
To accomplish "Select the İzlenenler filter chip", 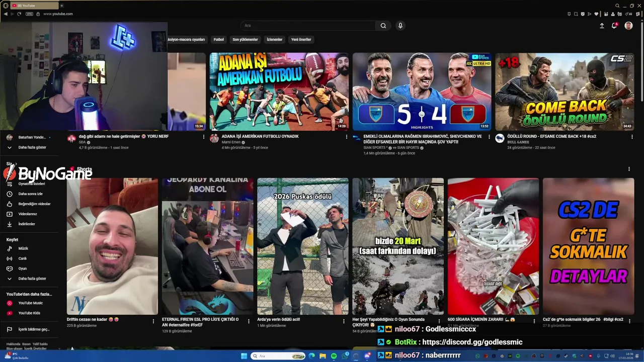I will click(x=275, y=40).
